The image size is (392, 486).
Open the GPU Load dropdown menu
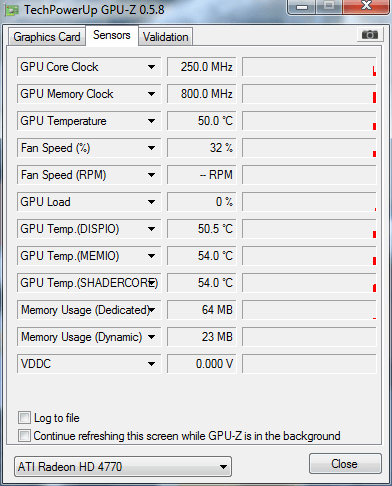click(151, 202)
